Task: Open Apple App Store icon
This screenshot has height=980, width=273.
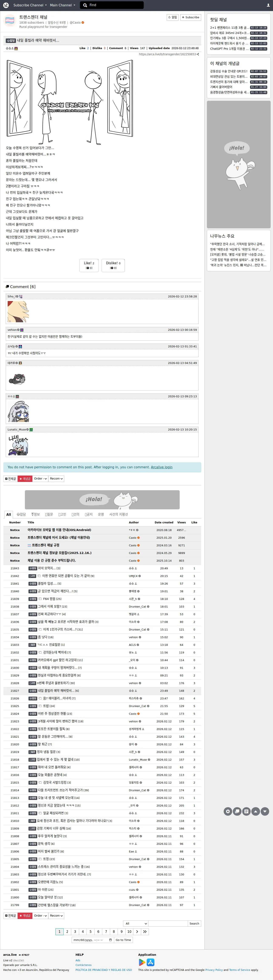Action: tap(150, 962)
